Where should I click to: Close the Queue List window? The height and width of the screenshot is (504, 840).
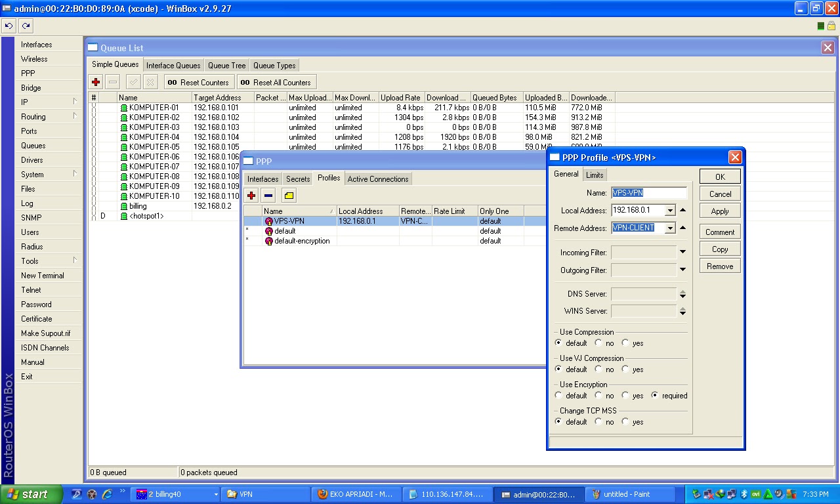point(828,48)
